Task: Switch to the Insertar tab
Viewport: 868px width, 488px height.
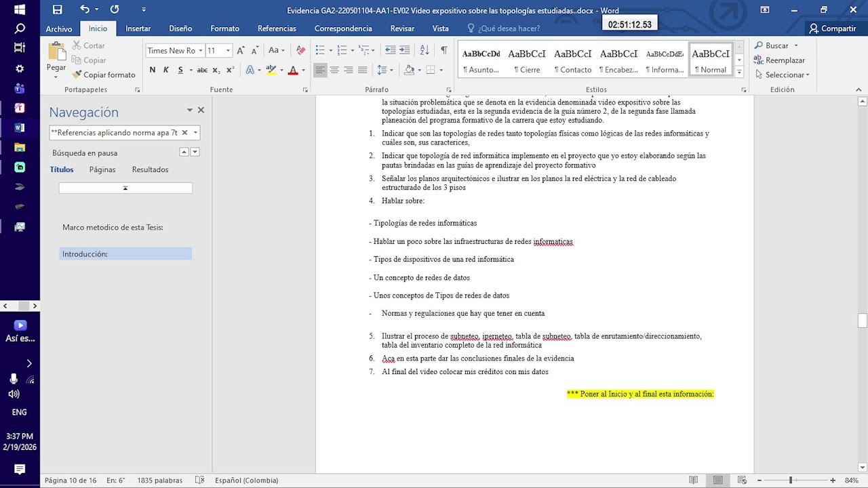Action: pos(138,28)
